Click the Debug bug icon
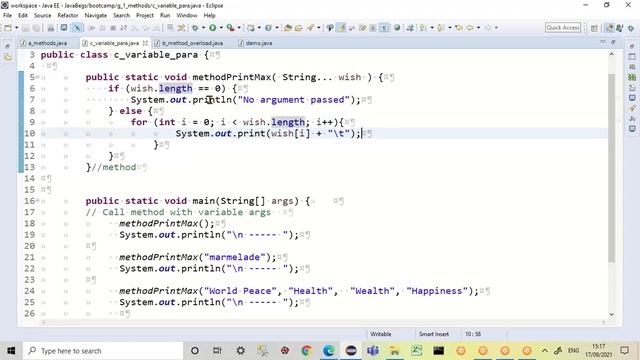 [195, 28]
